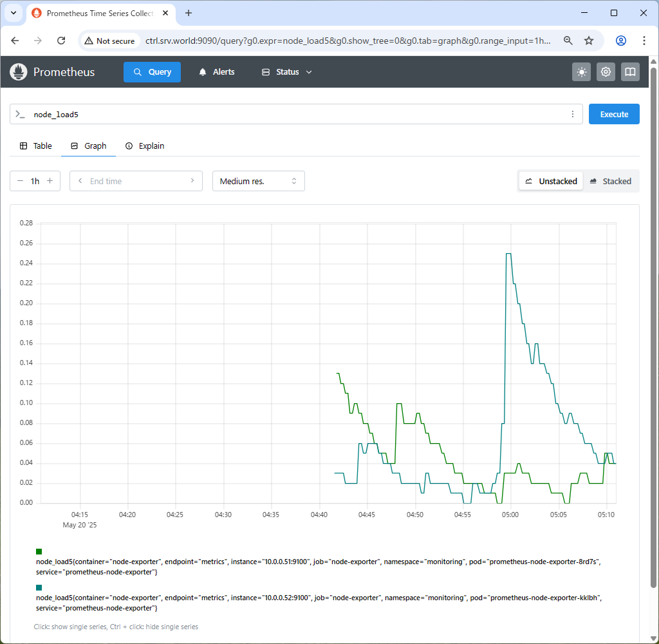Click the teal legend swatch for 10.0.0.52
The image size is (659, 644).
pyautogui.click(x=39, y=587)
